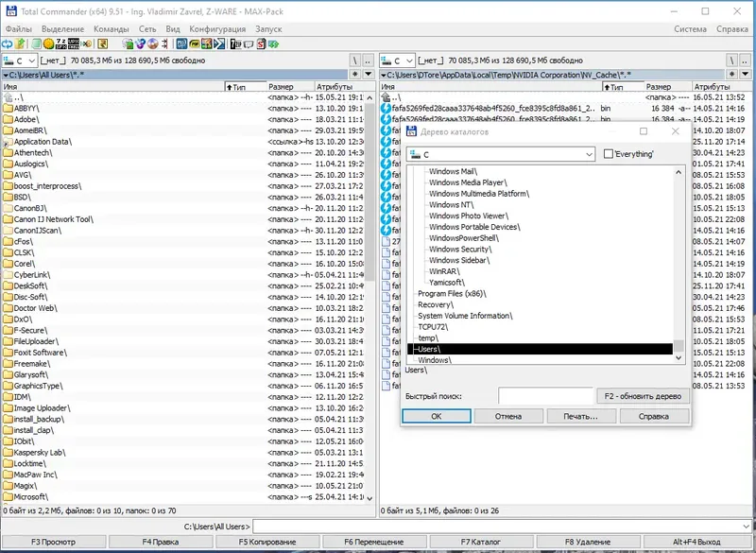
Task: Click the directory compare arrows toolbar icon
Action: point(163,43)
